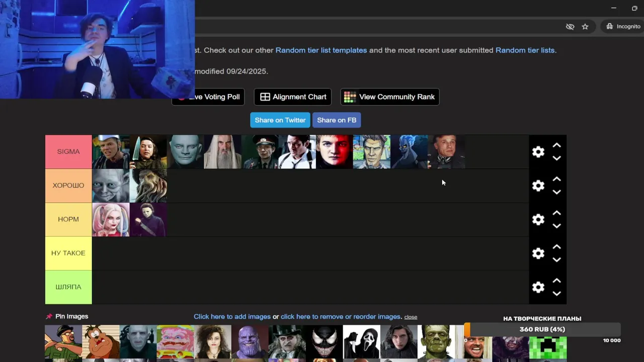Select officer in cap image in SIGMA

pos(260,152)
